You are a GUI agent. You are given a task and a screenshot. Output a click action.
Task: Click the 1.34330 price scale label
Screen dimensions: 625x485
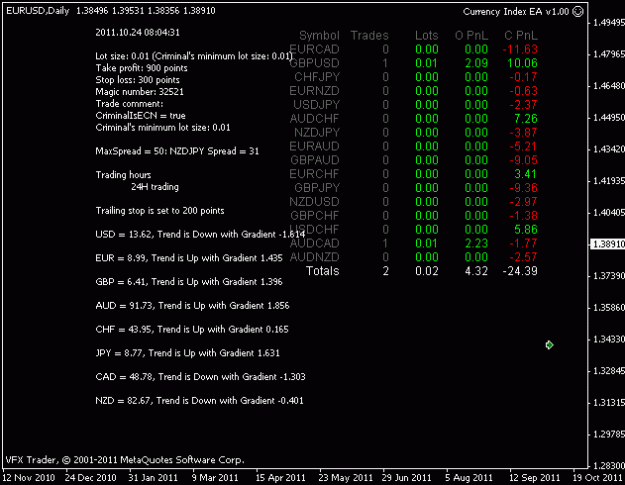(x=609, y=340)
